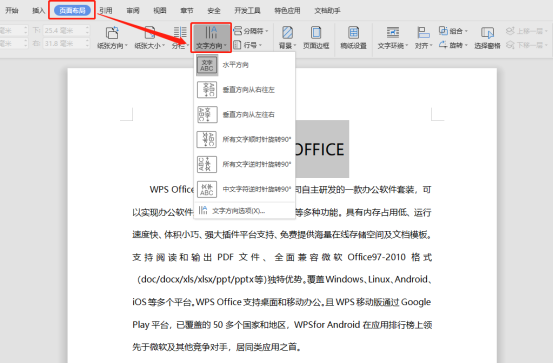Open 稿纸设置 manuscript paper settings
Image resolution: width=554 pixels, height=363 pixels.
point(353,37)
